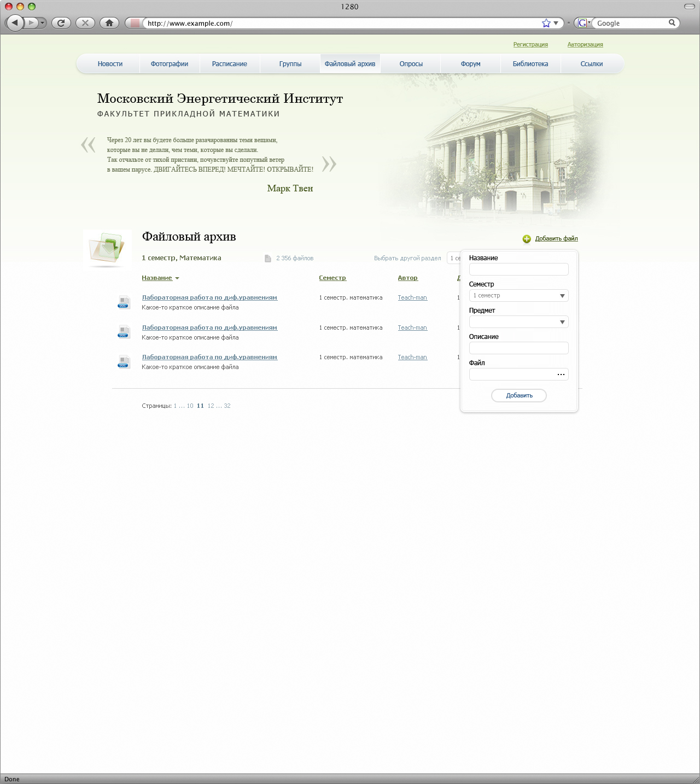This screenshot has width=700, height=784.
Task: Click the site favicon beside the URL
Action: (135, 23)
